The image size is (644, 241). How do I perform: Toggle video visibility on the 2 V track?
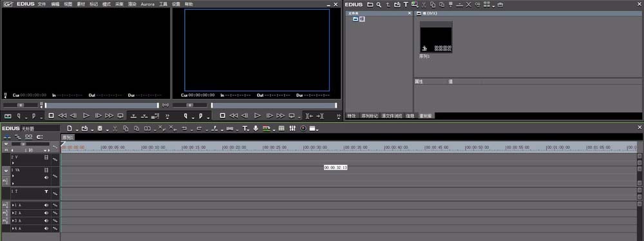(46, 157)
